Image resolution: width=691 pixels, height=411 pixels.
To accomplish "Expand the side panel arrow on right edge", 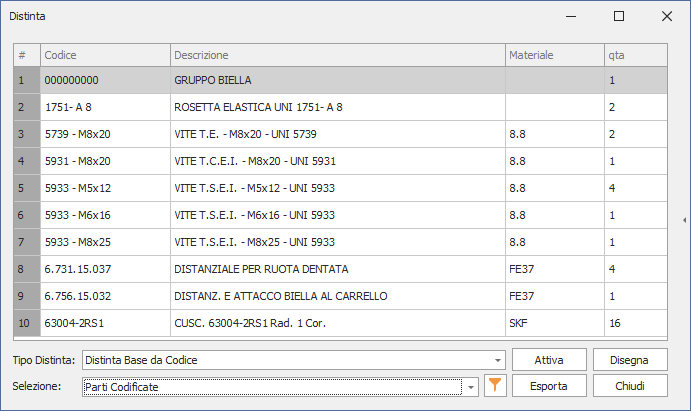I will [684, 219].
